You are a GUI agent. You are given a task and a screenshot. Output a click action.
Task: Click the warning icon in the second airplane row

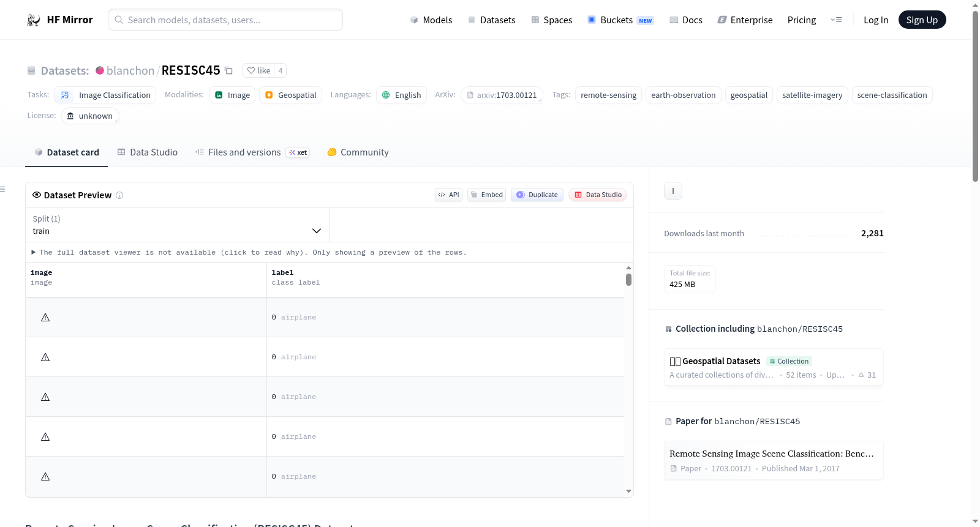point(45,357)
